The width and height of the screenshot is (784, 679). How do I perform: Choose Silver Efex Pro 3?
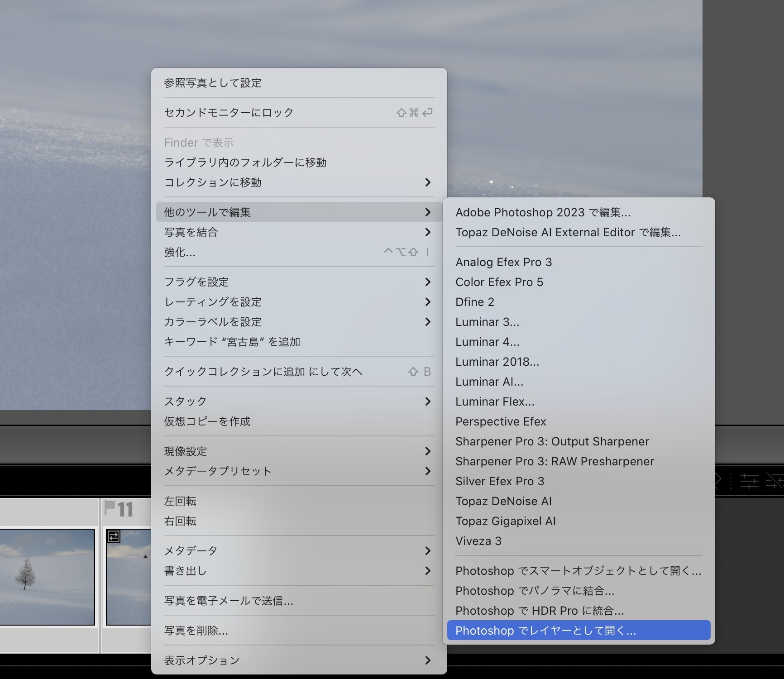coord(499,481)
